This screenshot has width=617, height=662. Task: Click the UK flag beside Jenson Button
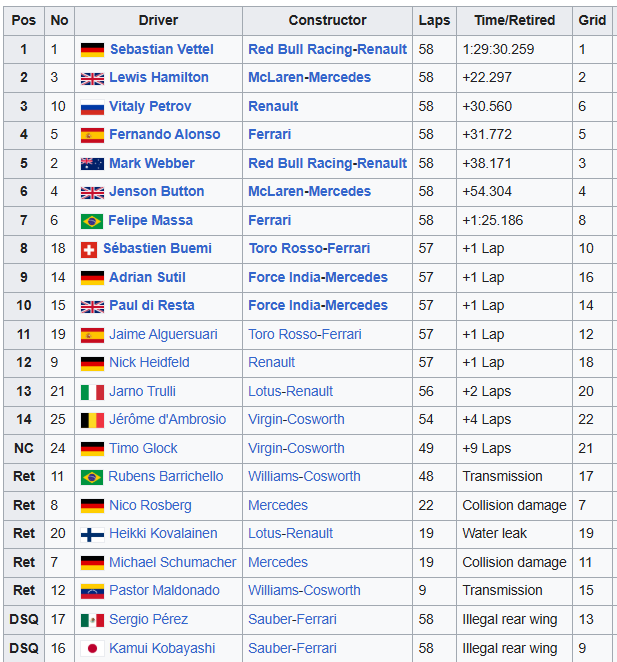[92, 193]
